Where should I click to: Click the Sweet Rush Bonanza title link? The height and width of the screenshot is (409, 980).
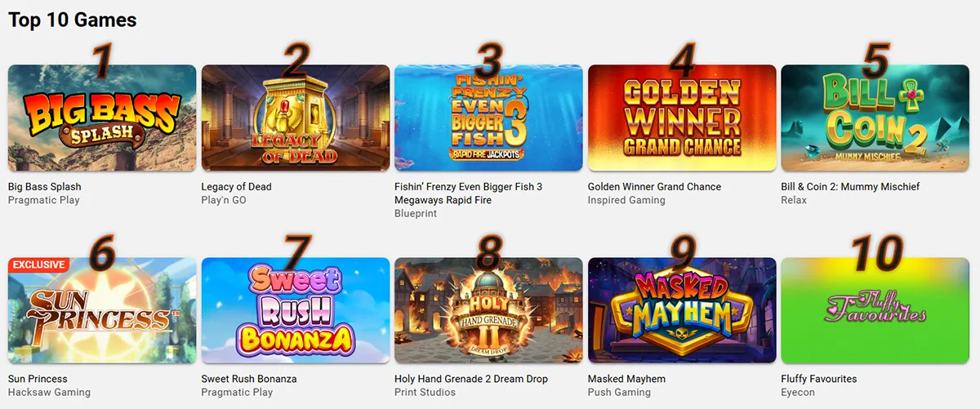coord(249,379)
